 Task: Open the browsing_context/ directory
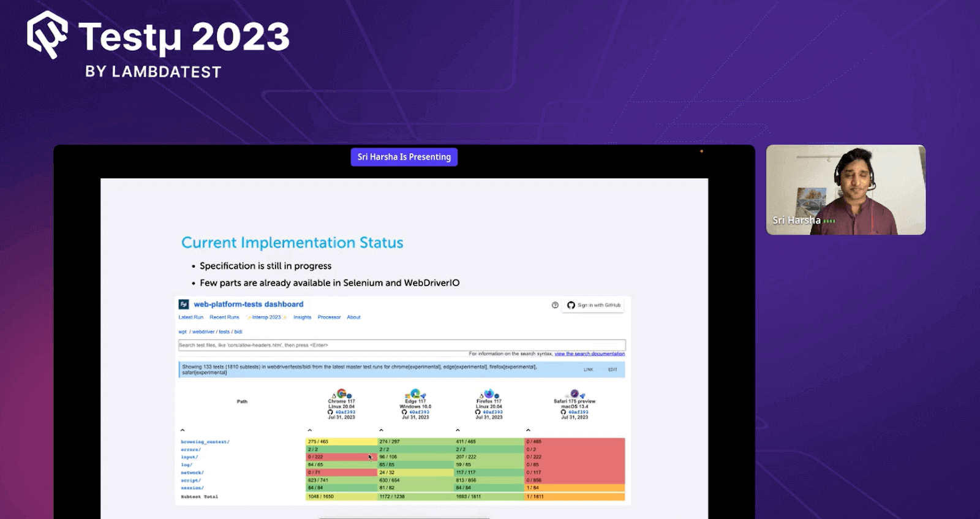tap(205, 442)
